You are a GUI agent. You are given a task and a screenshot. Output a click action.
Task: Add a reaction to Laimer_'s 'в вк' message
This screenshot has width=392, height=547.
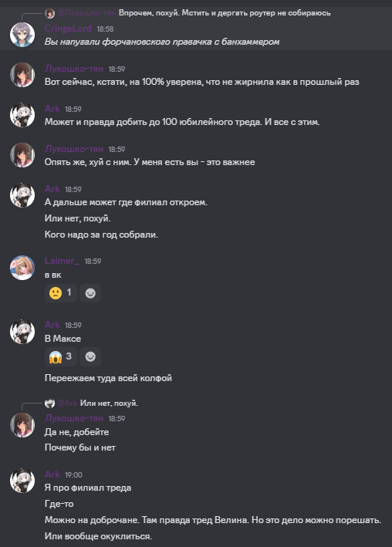(x=90, y=293)
